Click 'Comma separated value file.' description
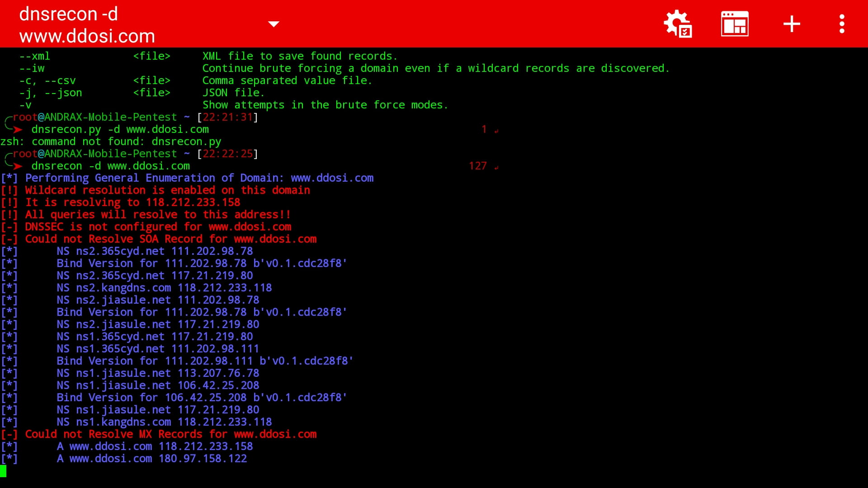The height and width of the screenshot is (488, 868). (x=287, y=80)
